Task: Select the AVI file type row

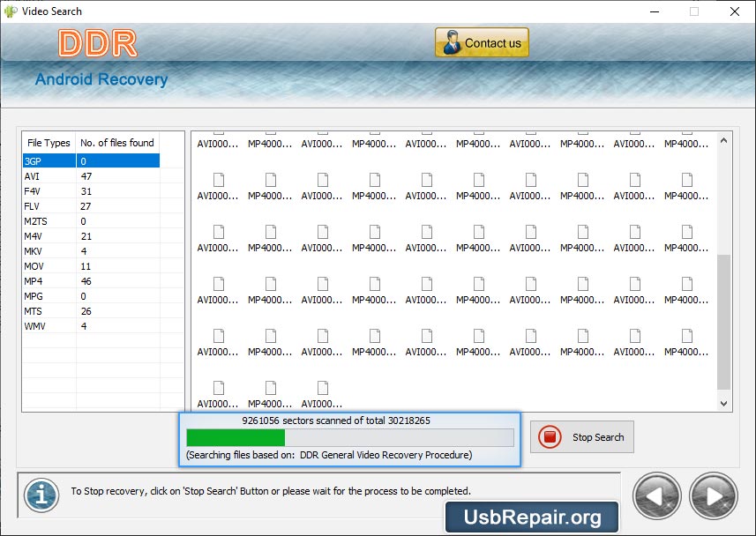Action: 91,176
